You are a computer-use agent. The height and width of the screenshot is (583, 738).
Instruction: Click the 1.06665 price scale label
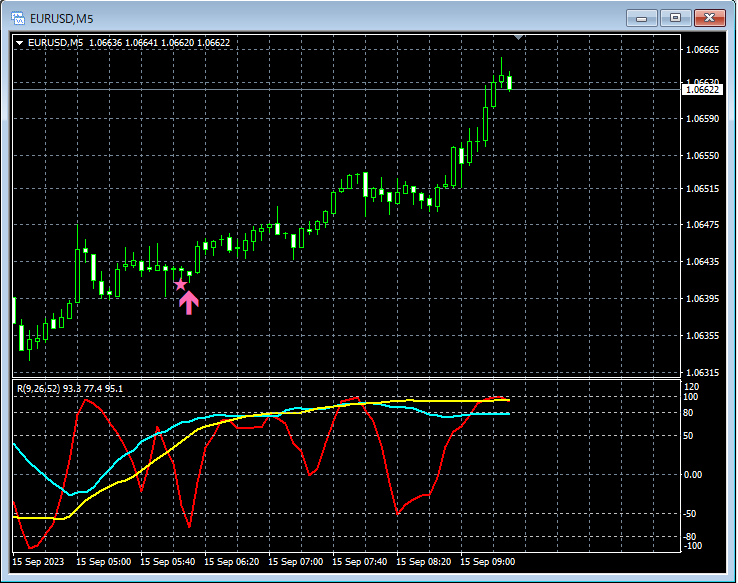point(703,50)
